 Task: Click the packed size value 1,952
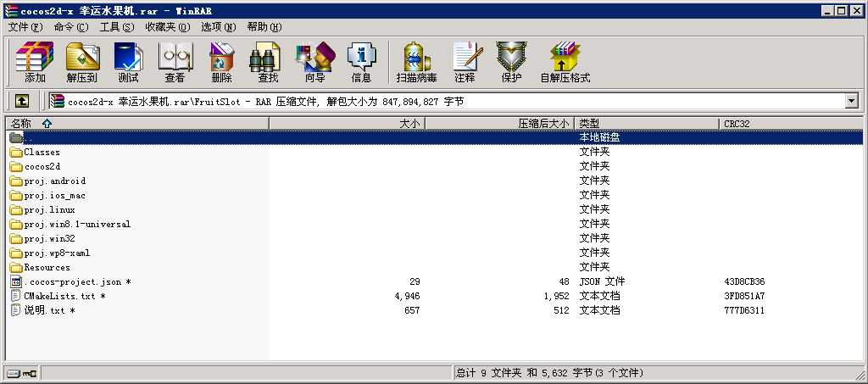[x=556, y=296]
